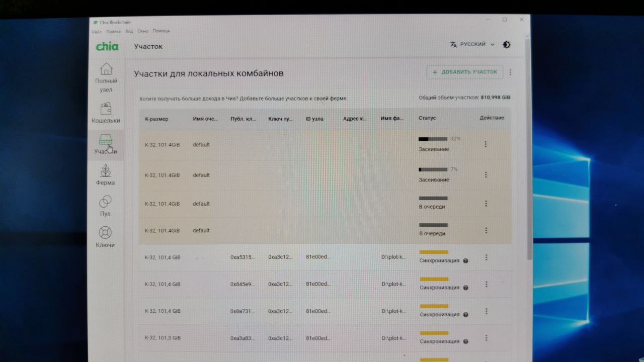Open actions menu for first В очереди plot
The width and height of the screenshot is (644, 362).
click(x=486, y=204)
